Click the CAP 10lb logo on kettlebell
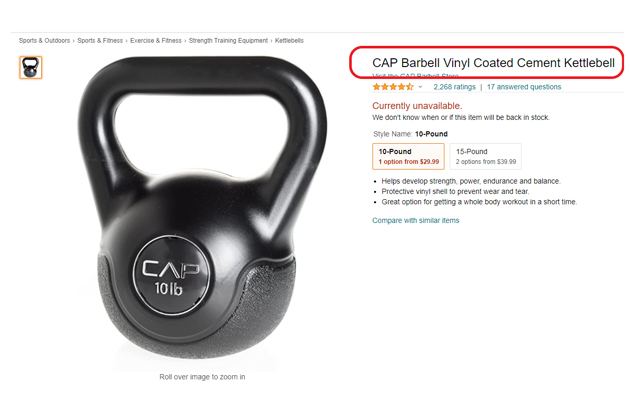Image resolution: width=630 pixels, height=420 pixels. point(172,275)
